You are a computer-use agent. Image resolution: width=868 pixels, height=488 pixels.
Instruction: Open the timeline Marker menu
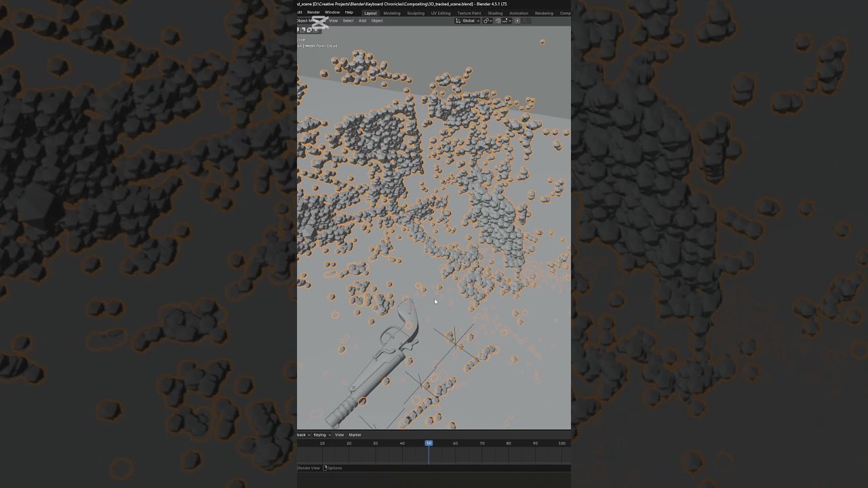(x=355, y=434)
